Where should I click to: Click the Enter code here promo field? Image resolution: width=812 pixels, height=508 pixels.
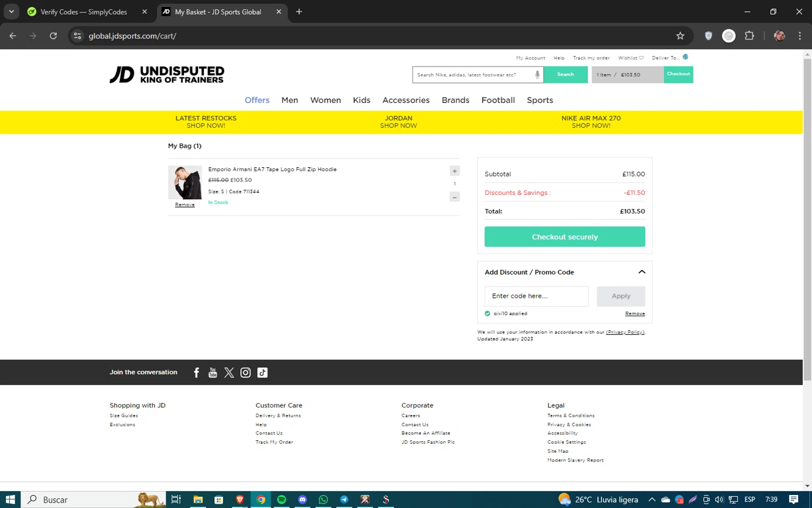point(536,296)
